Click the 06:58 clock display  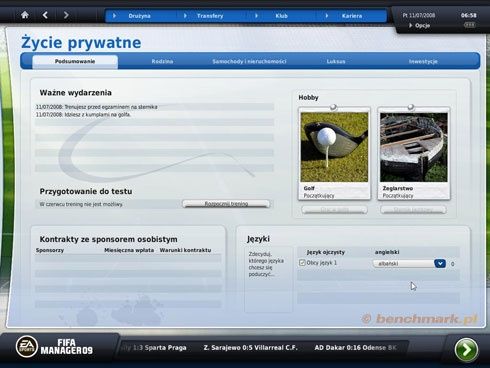(x=468, y=15)
